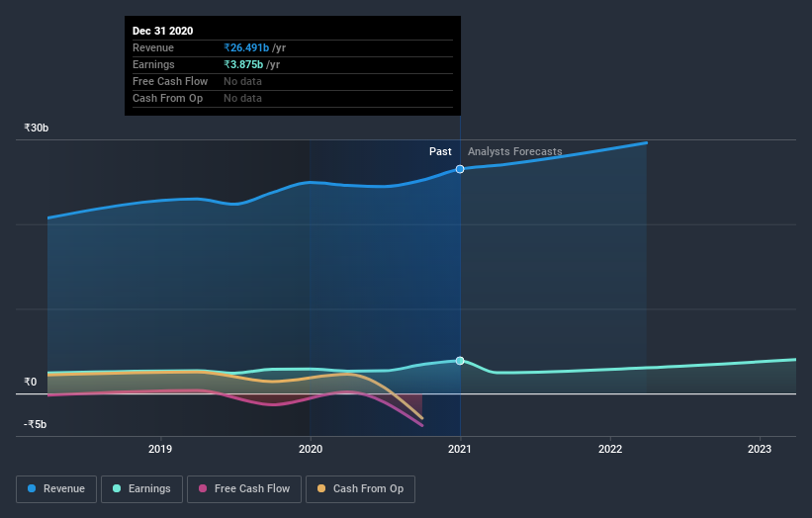
Task: Click the orange Cash From Op legend dot
Action: coord(321,488)
